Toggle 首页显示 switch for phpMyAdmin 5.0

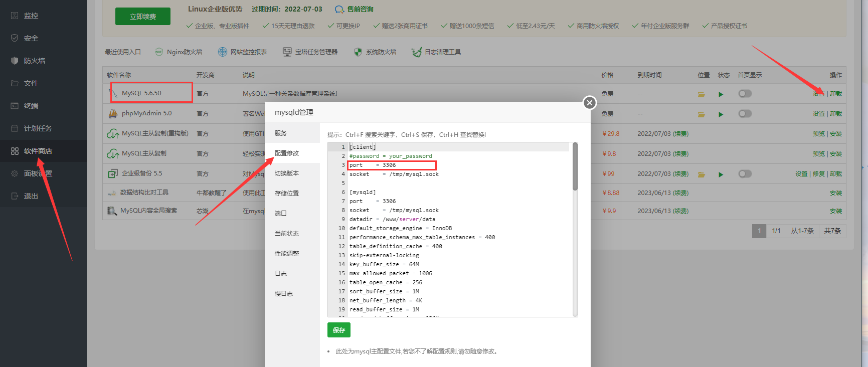click(745, 114)
